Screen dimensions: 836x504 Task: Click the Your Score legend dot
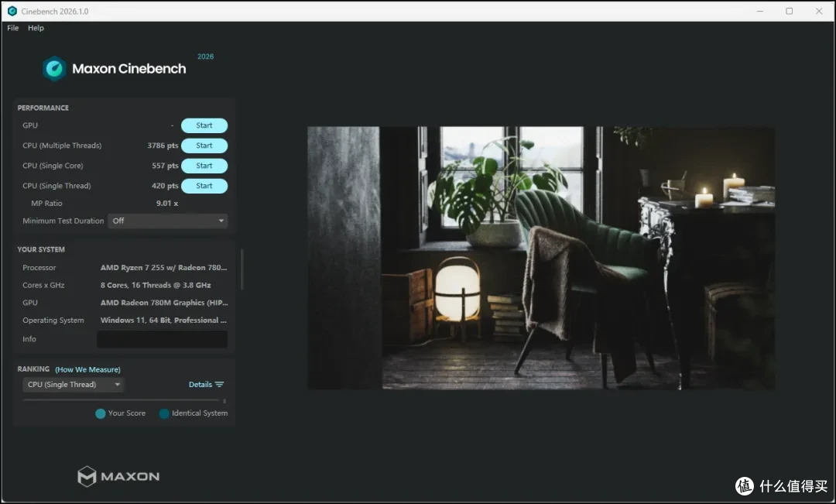point(100,414)
